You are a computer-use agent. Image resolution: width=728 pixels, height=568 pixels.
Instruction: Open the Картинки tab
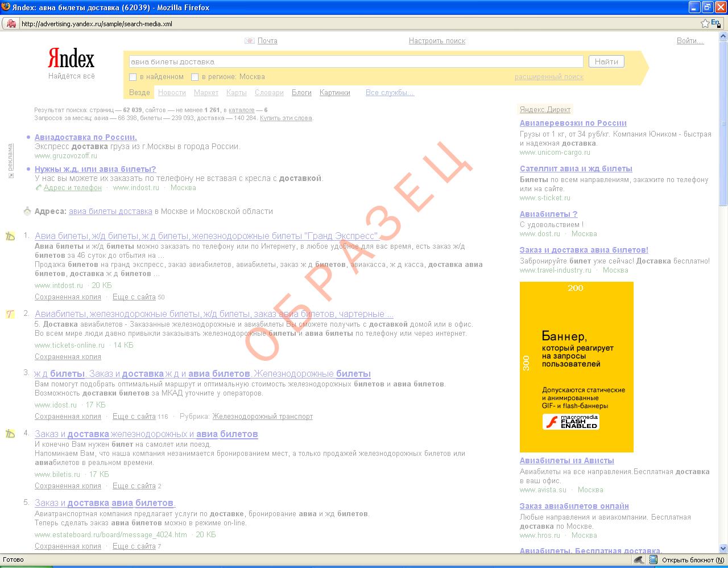[335, 93]
